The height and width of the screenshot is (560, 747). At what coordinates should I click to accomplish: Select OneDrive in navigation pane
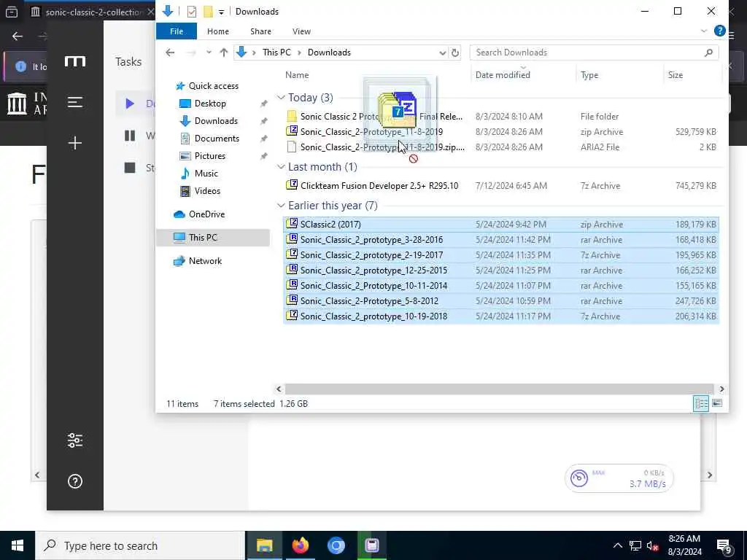[206, 214]
